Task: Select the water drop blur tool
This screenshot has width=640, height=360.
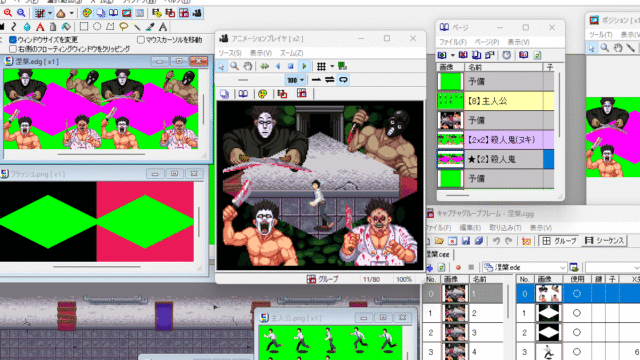Action: 27,27
